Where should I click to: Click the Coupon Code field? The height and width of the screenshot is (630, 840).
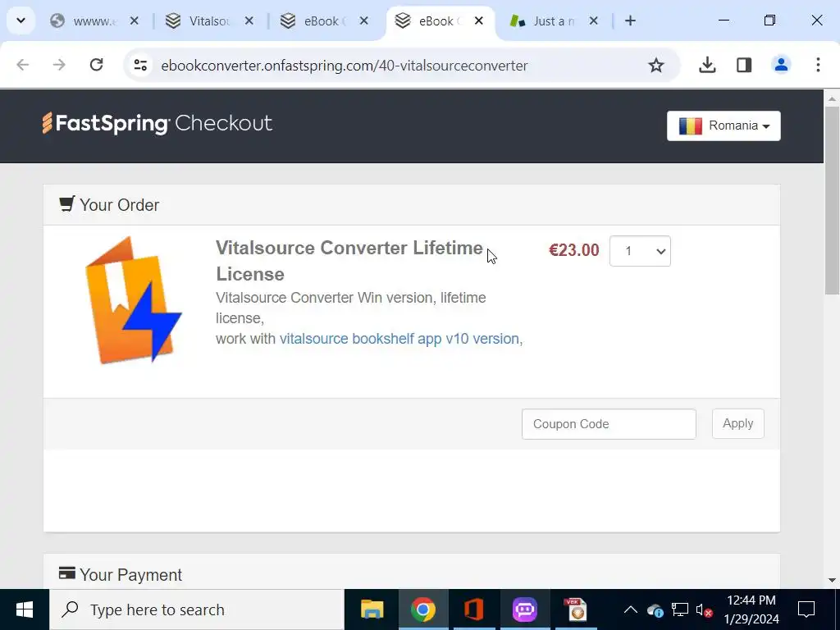(609, 424)
